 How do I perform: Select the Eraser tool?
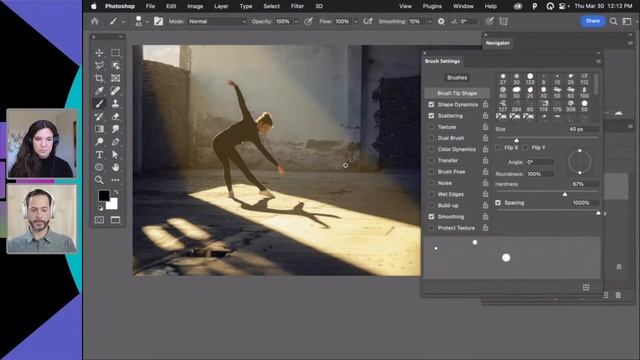(116, 116)
